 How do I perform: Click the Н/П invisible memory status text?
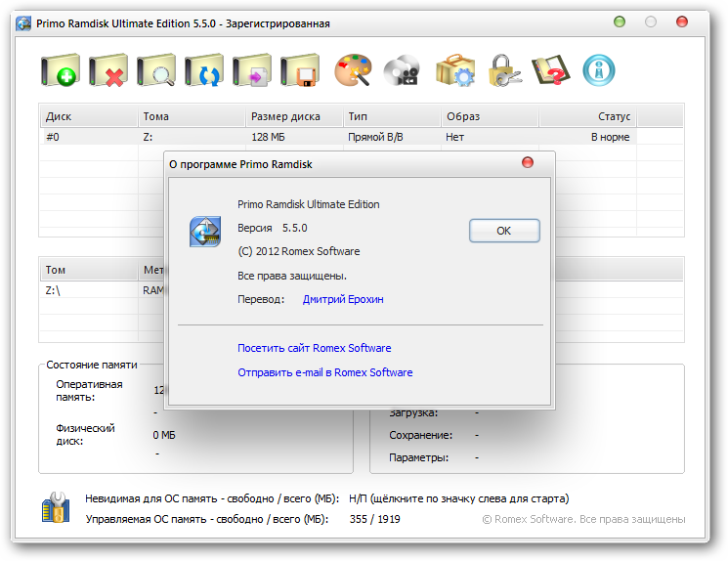click(458, 498)
